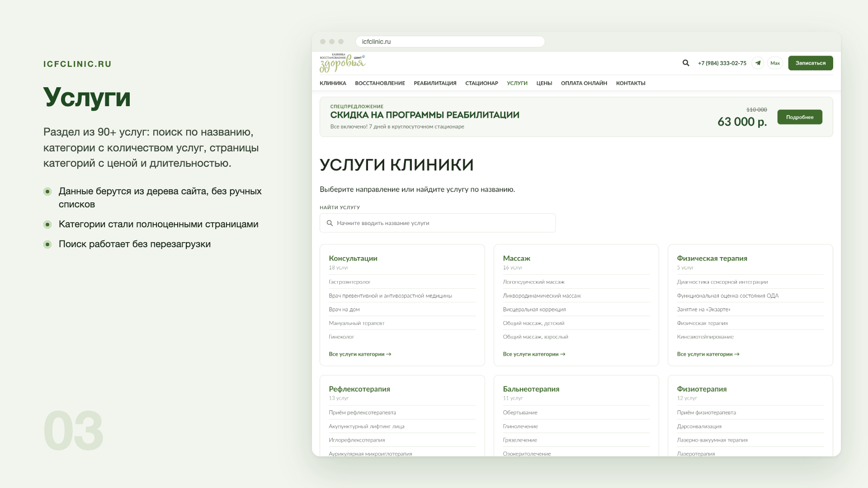Click the search magnifier icon in header

click(x=686, y=63)
